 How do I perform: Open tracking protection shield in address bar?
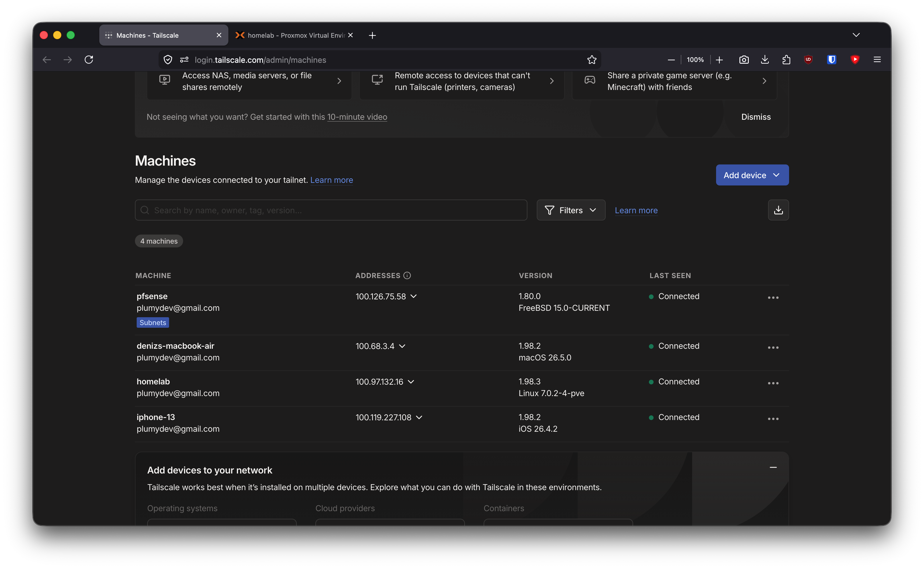[x=168, y=60]
